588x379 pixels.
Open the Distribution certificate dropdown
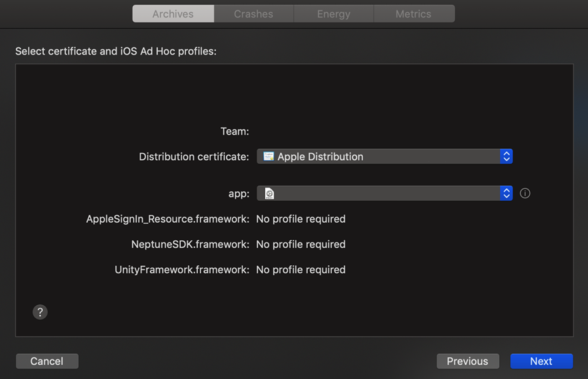click(384, 156)
